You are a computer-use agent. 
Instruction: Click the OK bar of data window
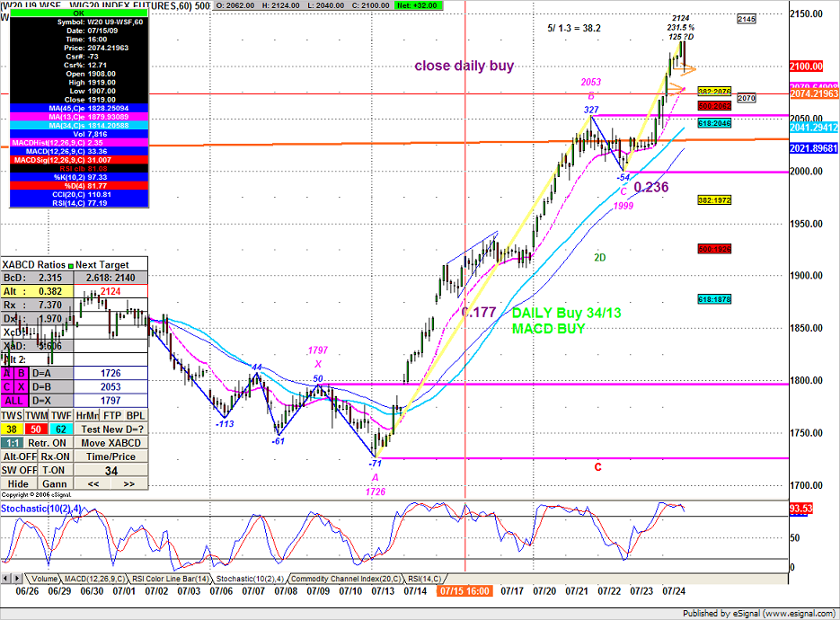[x=79, y=13]
